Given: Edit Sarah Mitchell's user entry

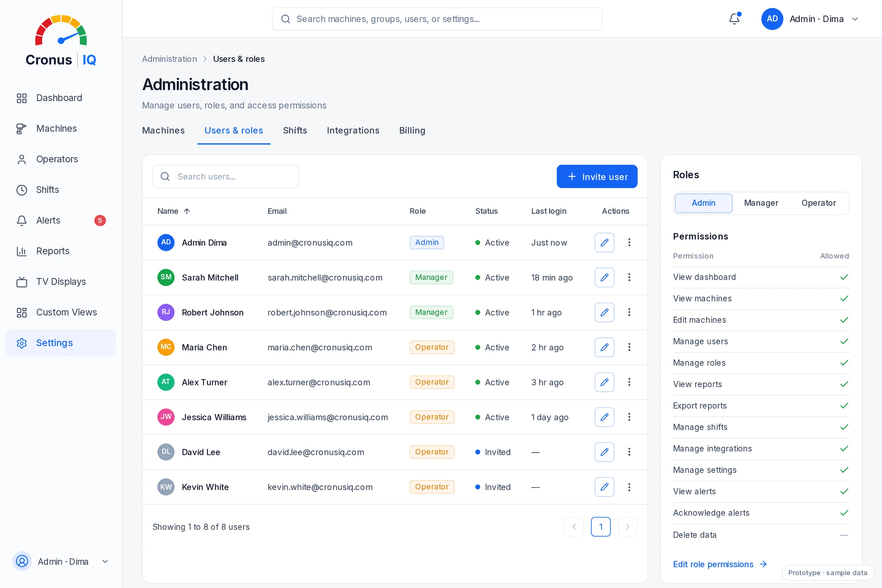Looking at the screenshot, I should (x=604, y=277).
